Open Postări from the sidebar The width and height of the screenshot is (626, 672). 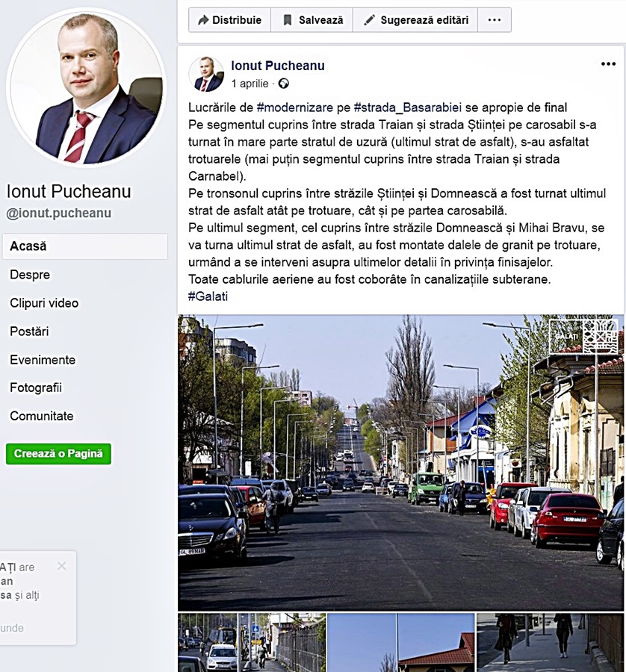tap(29, 332)
